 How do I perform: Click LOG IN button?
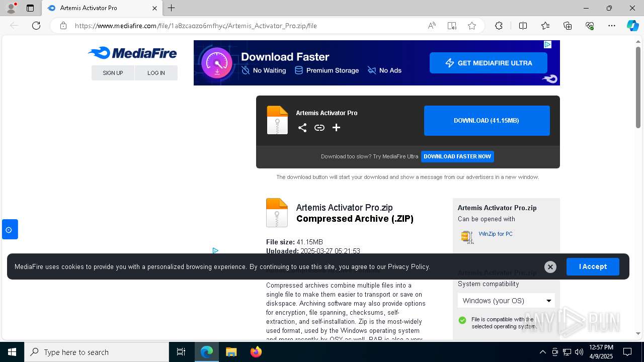click(x=156, y=73)
